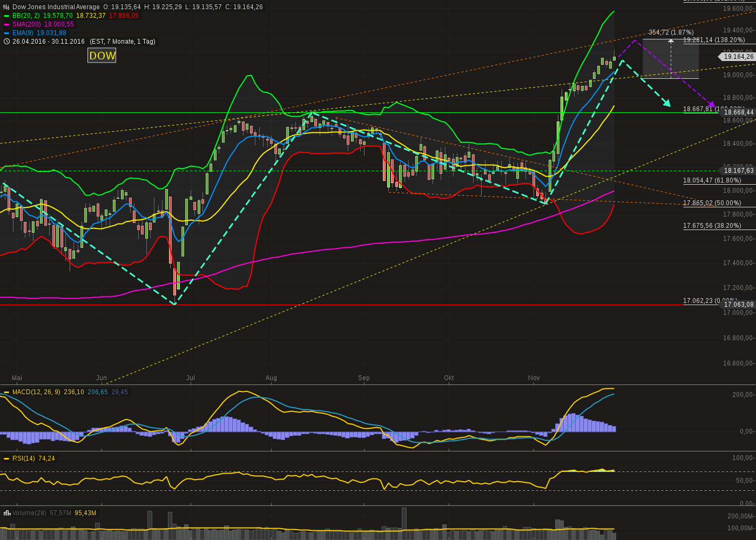Click the Fibonacci label 17.865,02 (50.00%)
Screen dimensions: 756x540
pyautogui.click(x=712, y=203)
